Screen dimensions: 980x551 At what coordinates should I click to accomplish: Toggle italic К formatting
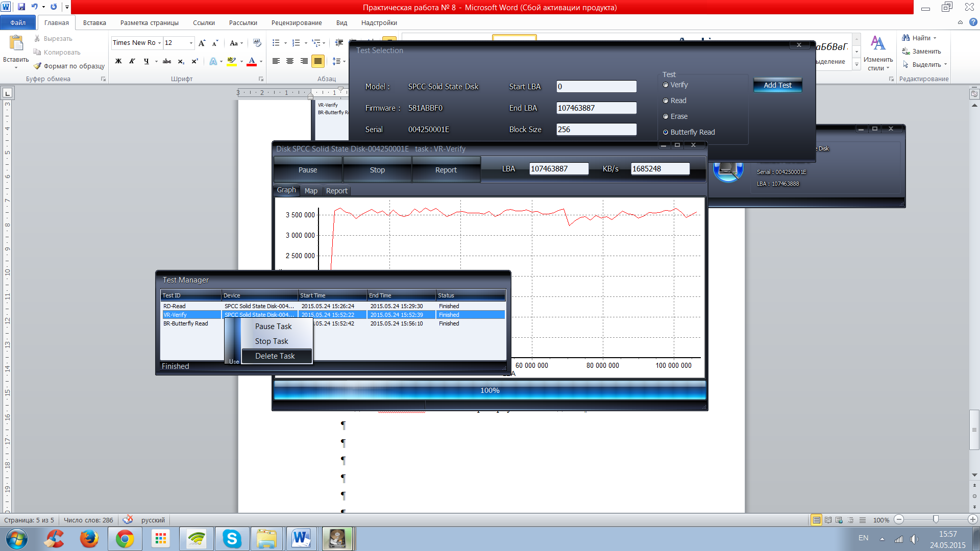(x=132, y=61)
